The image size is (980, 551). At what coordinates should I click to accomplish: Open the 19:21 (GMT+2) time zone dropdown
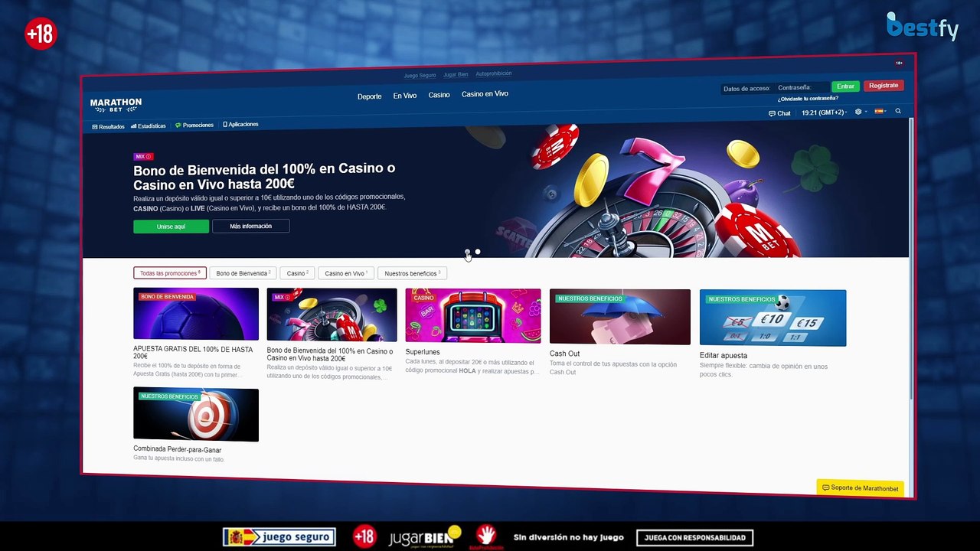pyautogui.click(x=825, y=112)
